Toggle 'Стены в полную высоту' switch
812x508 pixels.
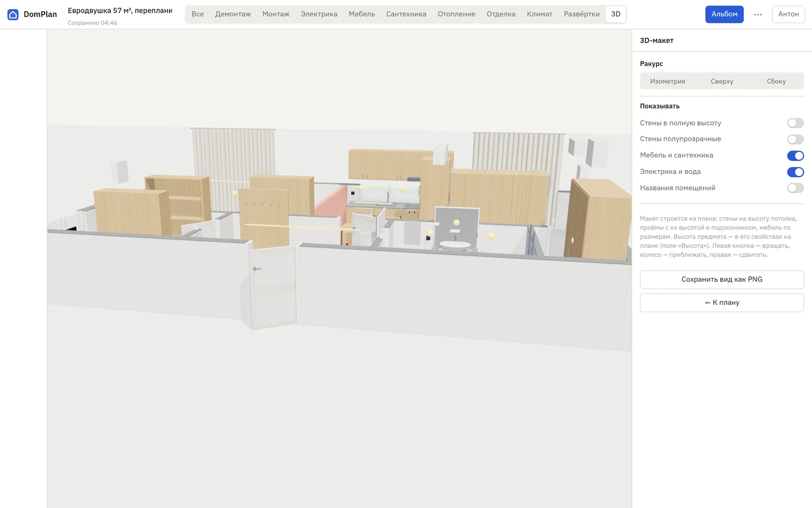click(x=795, y=123)
